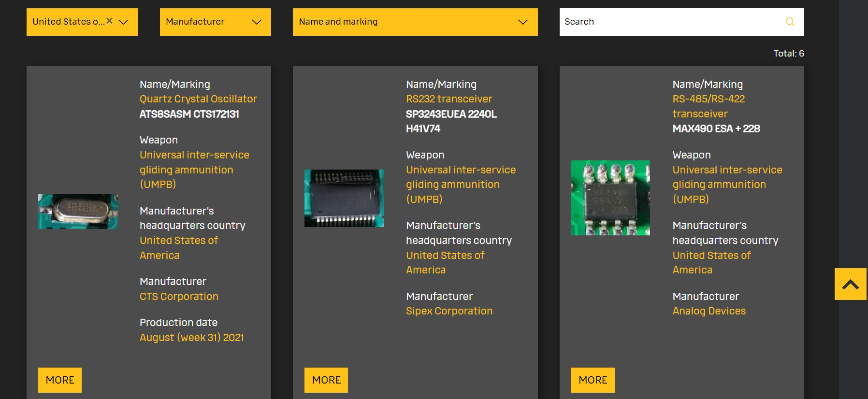This screenshot has height=399, width=868.
Task: Open the Manufacturer filter dropdown
Action: pyautogui.click(x=215, y=22)
